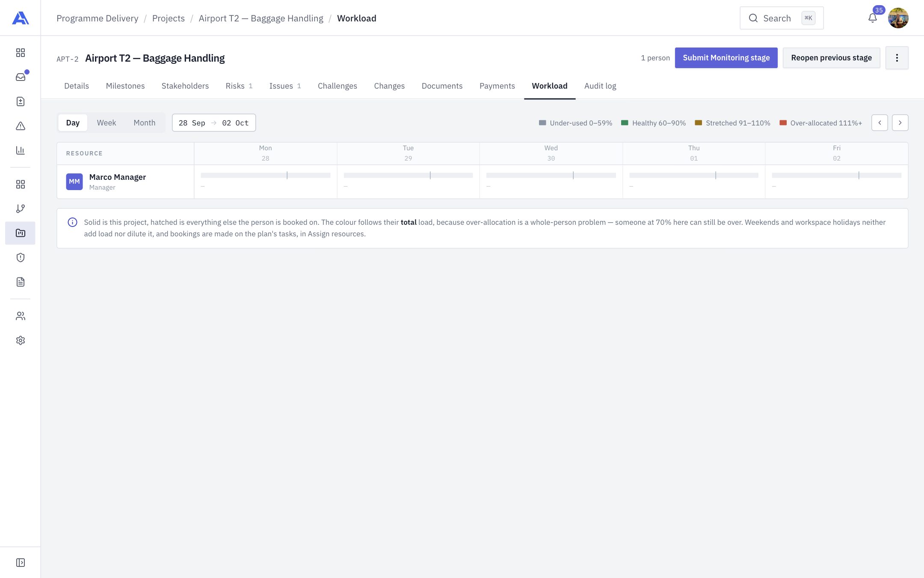Click Marco Manager's Friday 02 load bar
This screenshot has height=578, width=924.
(x=836, y=175)
